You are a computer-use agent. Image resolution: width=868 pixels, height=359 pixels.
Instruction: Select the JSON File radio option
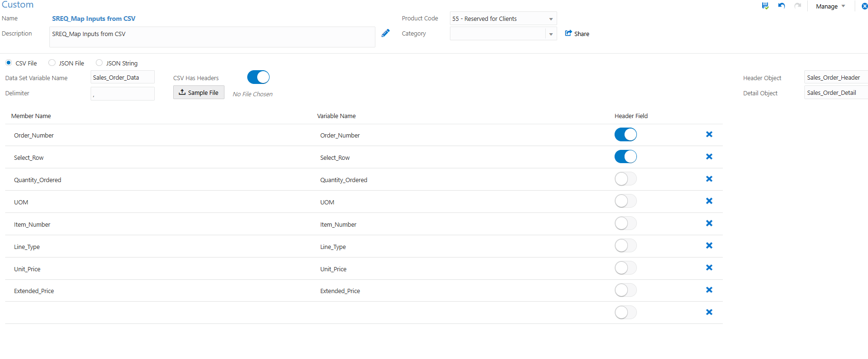pyautogui.click(x=52, y=63)
